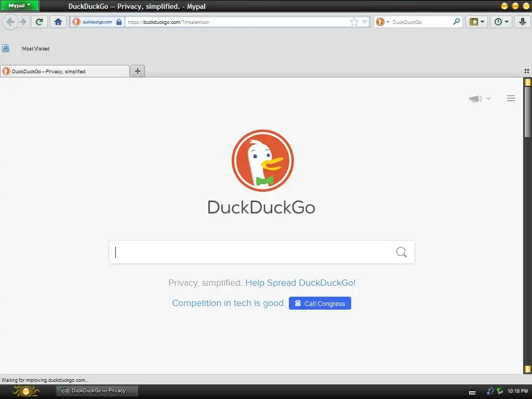
Task: Open the DuckDuckGo megaphone dropdown
Action: pyautogui.click(x=480, y=98)
